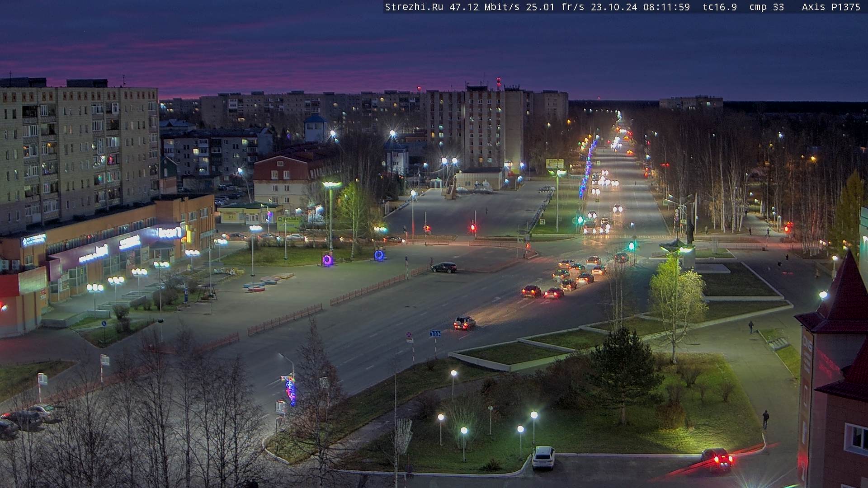
Task: Select the date stamp "23.10.24"
Action: (x=613, y=7)
